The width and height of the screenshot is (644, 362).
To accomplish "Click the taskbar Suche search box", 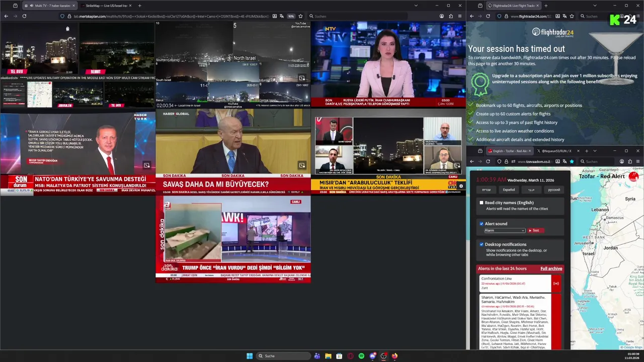I will point(283,356).
